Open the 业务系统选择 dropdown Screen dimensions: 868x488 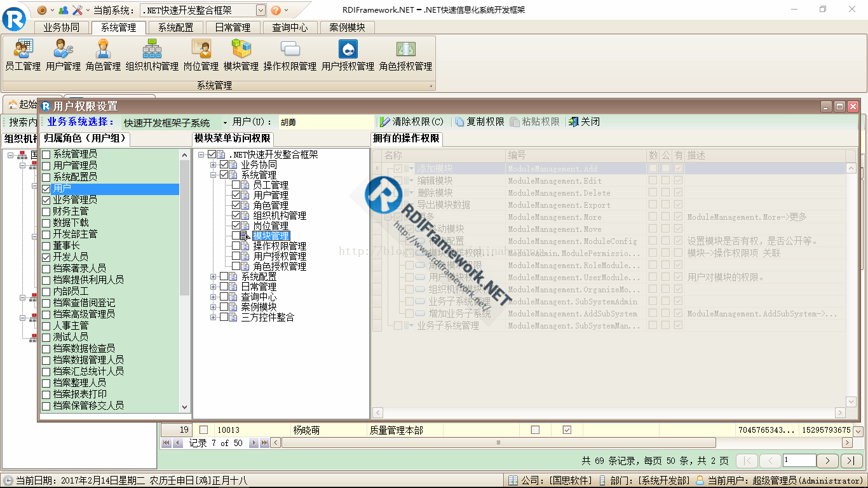225,123
